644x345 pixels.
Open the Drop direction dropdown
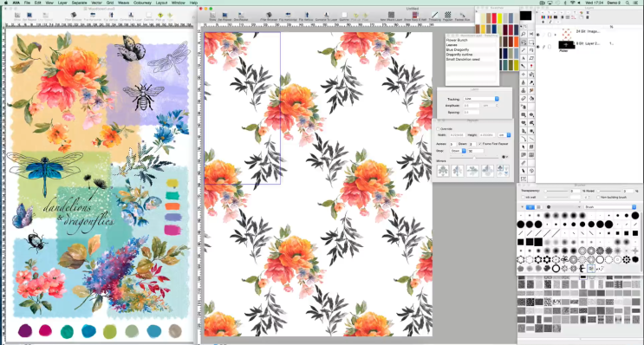tap(458, 151)
